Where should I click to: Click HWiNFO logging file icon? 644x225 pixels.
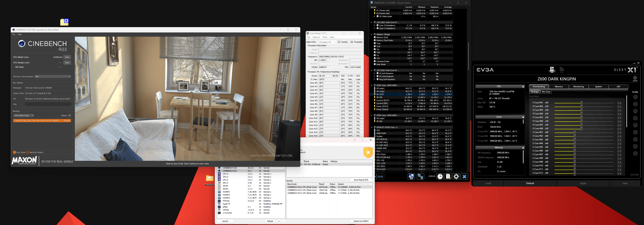(x=448, y=177)
